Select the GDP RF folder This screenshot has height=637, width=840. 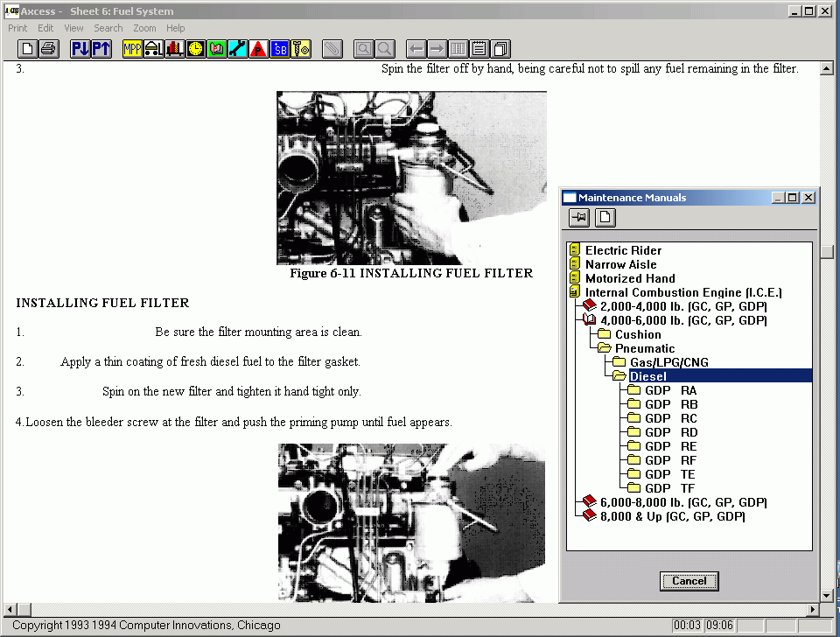pyautogui.click(x=670, y=459)
